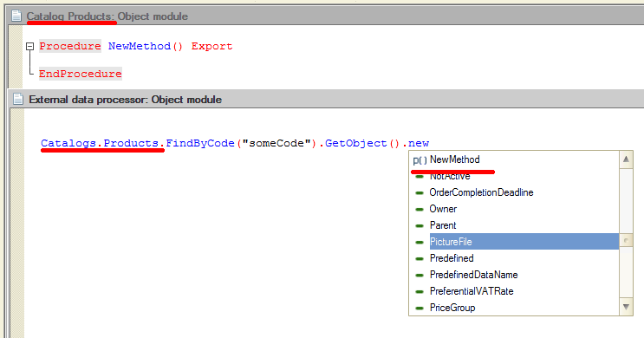Click the autocomplete list scrollbar thumb

point(626,240)
